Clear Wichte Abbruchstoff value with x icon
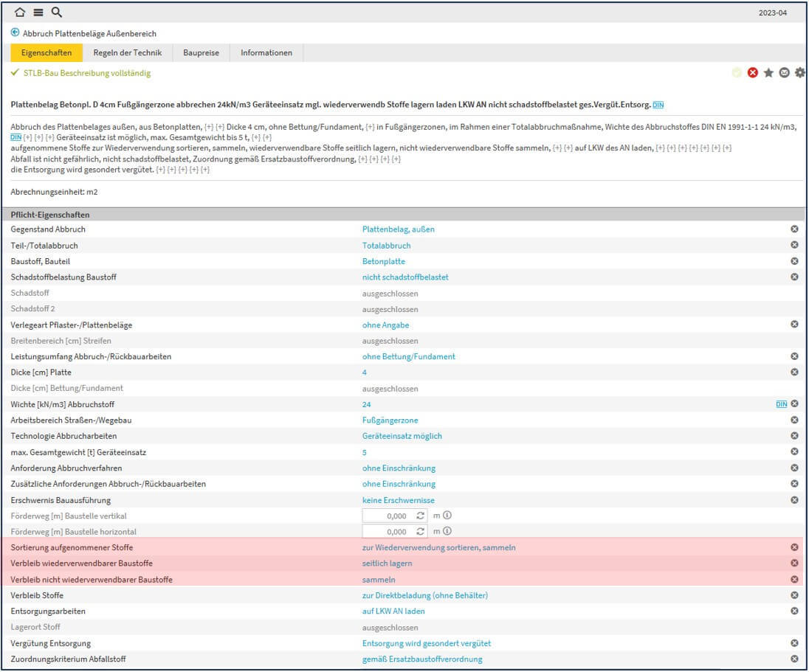Image resolution: width=809 pixels, height=672 pixels. [794, 403]
